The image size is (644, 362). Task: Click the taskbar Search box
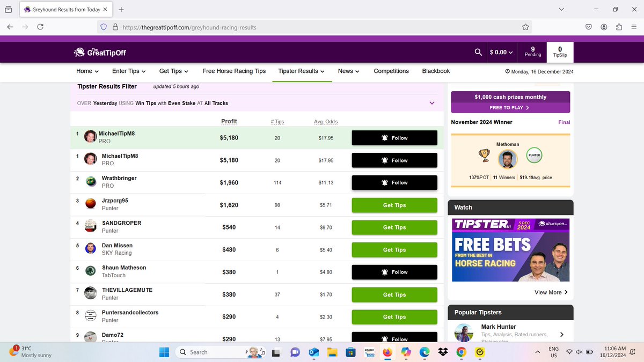(x=221, y=352)
